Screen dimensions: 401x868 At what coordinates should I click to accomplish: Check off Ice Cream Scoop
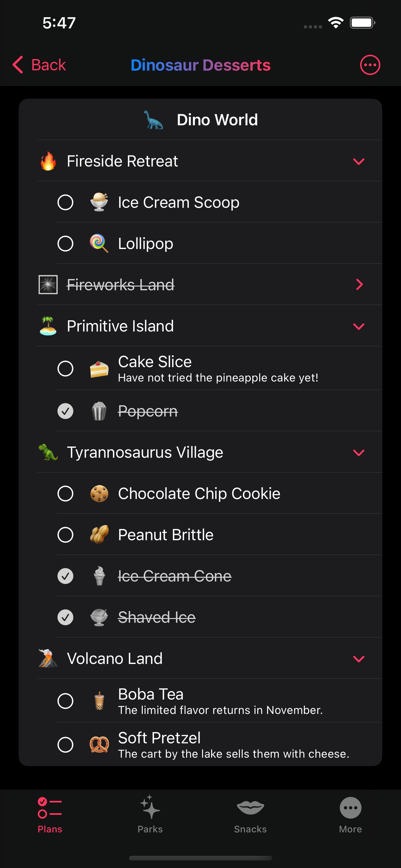click(x=65, y=202)
